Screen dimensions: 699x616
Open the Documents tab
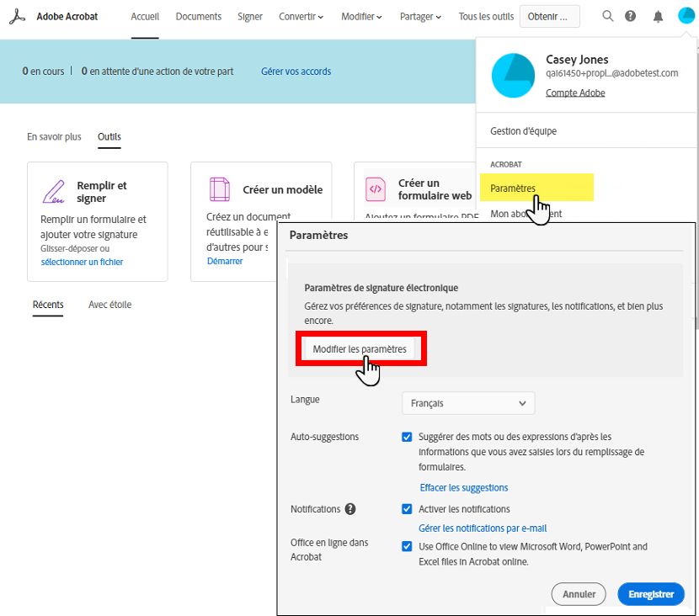coord(199,17)
